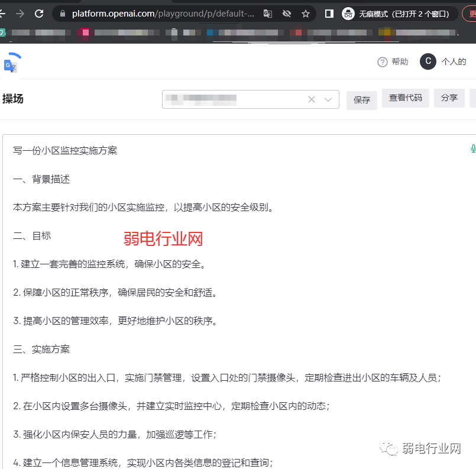
Task: Click the 保存 (Save) button
Action: click(362, 99)
